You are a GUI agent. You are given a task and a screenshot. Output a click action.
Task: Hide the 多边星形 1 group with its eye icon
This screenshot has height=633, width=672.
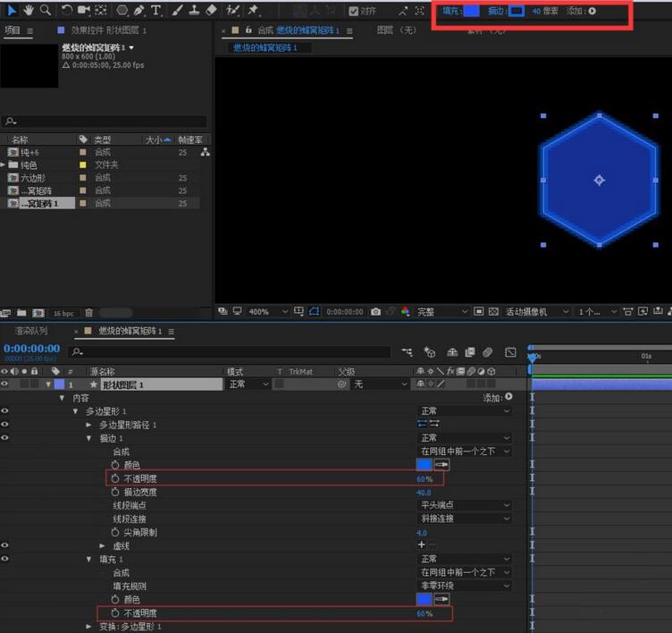tap(5, 411)
